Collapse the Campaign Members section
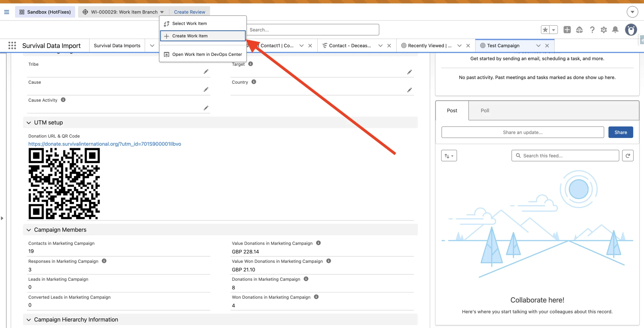This screenshot has width=644, height=328. coord(29,230)
